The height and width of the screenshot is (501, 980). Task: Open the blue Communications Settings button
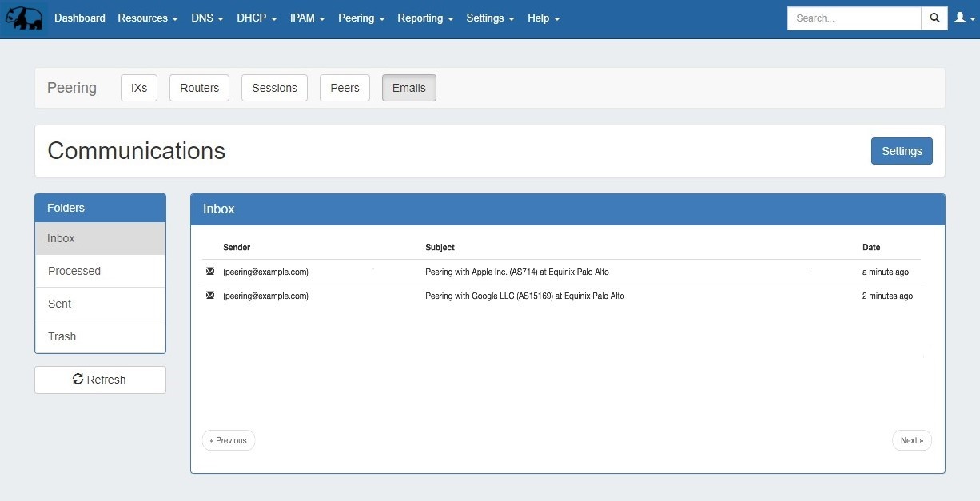point(901,151)
